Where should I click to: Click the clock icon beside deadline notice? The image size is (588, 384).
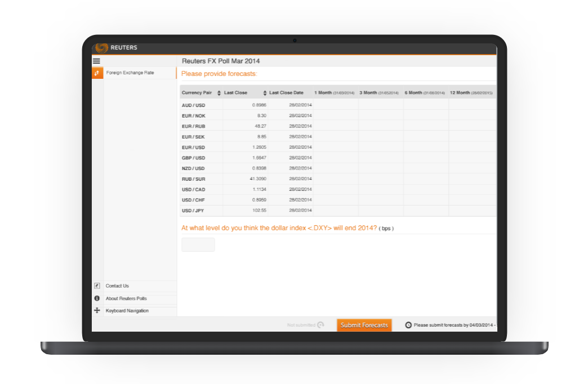click(408, 325)
